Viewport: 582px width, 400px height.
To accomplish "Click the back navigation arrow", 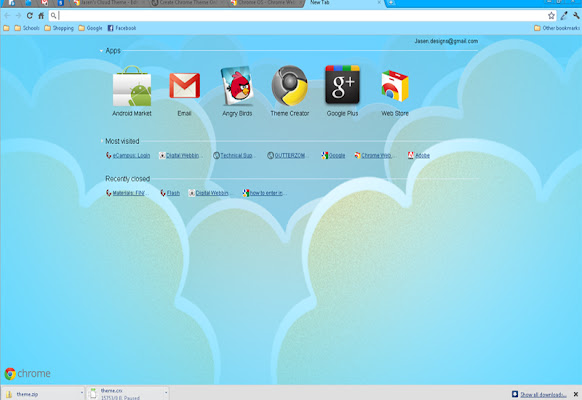I will [x=7, y=16].
